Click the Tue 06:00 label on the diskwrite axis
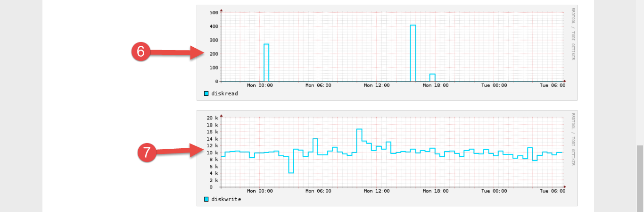The height and width of the screenshot is (212, 644). pyautogui.click(x=552, y=191)
